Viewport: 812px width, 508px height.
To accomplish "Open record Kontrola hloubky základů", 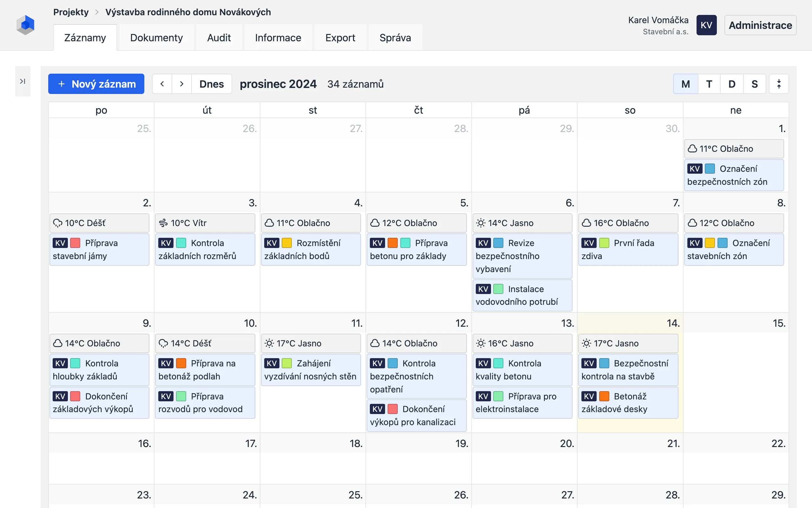I will [99, 370].
